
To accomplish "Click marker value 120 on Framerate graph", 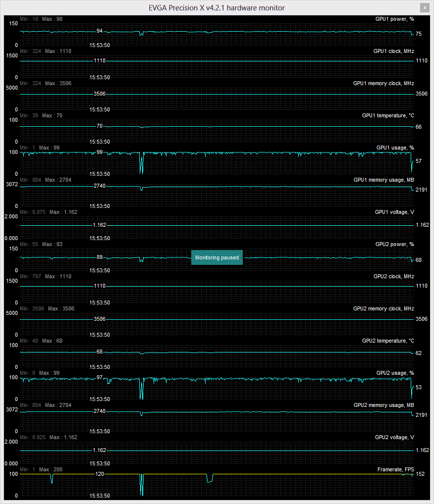I will (x=100, y=474).
